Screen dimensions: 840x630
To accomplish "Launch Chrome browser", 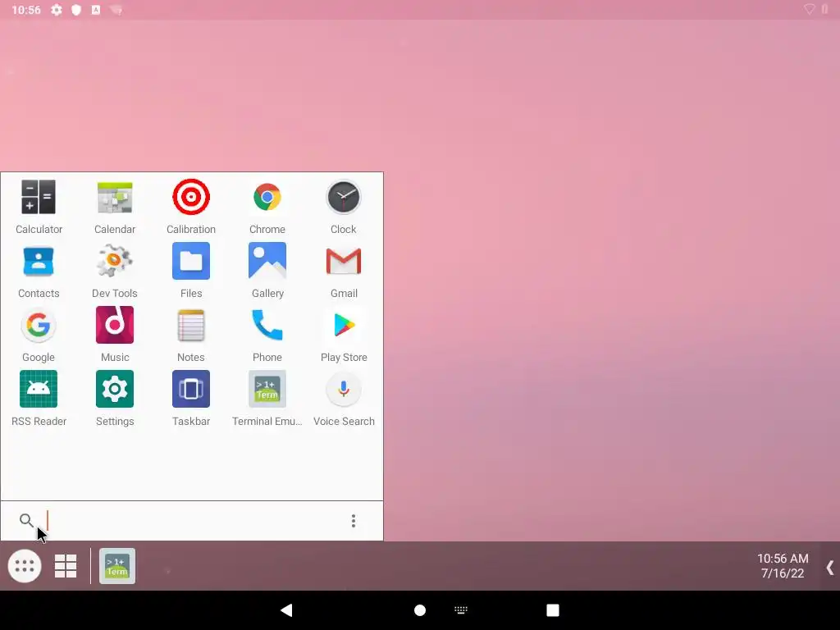I will click(267, 206).
